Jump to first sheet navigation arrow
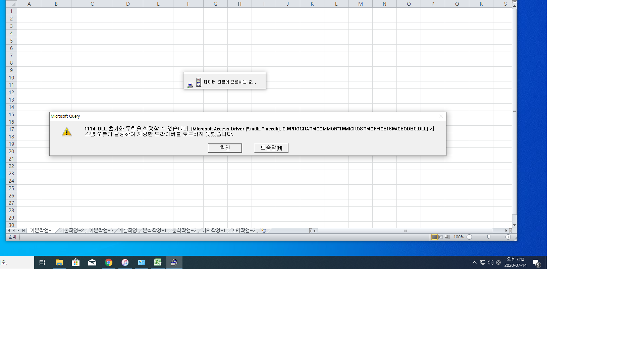This screenshot has width=644, height=362. 9,231
